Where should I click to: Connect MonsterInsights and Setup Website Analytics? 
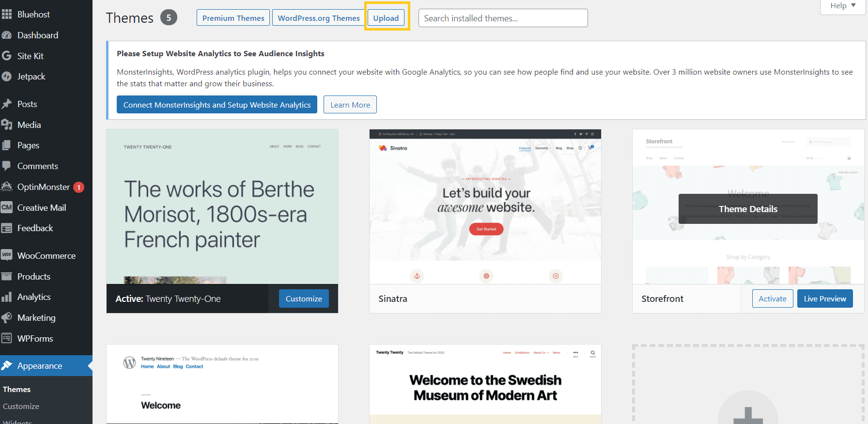tap(217, 105)
